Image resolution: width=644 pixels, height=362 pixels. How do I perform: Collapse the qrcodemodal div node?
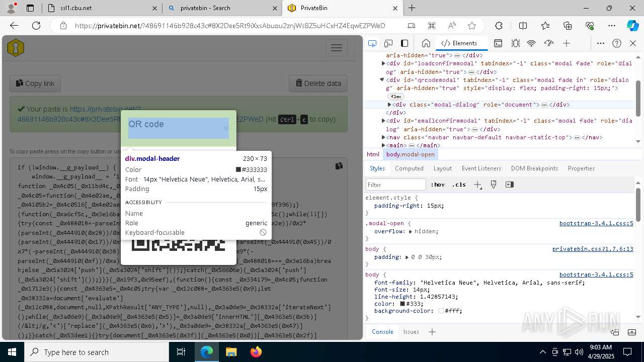pyautogui.click(x=382, y=79)
